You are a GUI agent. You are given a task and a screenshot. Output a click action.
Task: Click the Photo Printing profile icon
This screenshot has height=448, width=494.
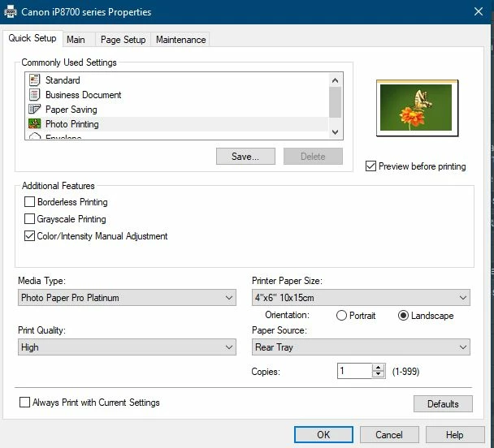34,123
